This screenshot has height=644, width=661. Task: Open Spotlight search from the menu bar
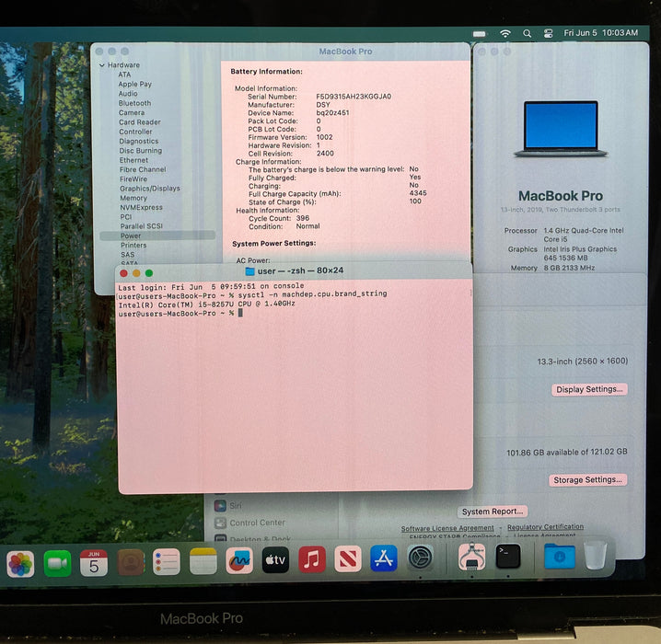(527, 33)
